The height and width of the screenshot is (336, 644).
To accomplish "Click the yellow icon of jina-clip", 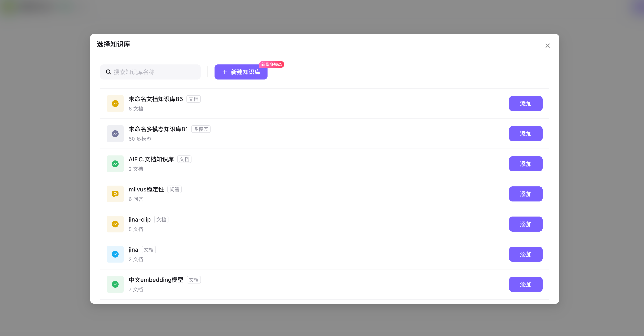I will [115, 224].
